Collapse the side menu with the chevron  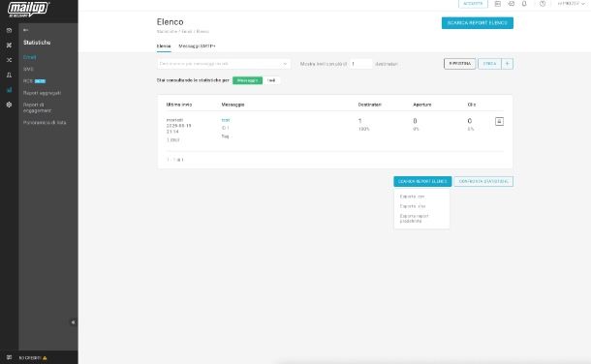pyautogui.click(x=73, y=322)
